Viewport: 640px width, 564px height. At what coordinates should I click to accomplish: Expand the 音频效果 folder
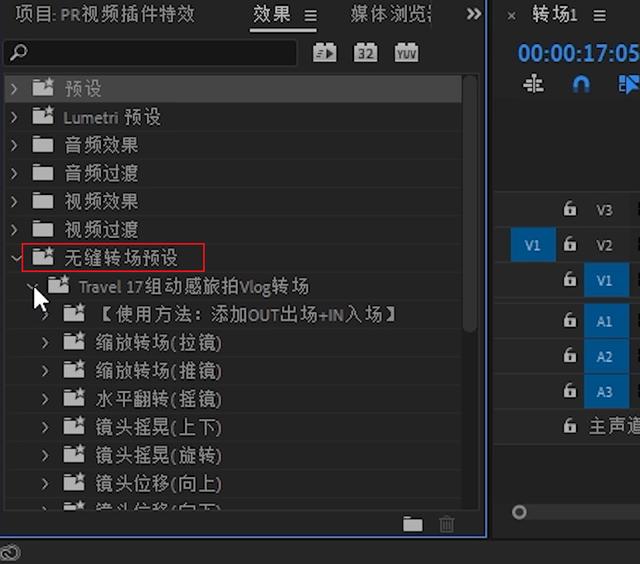point(14,145)
